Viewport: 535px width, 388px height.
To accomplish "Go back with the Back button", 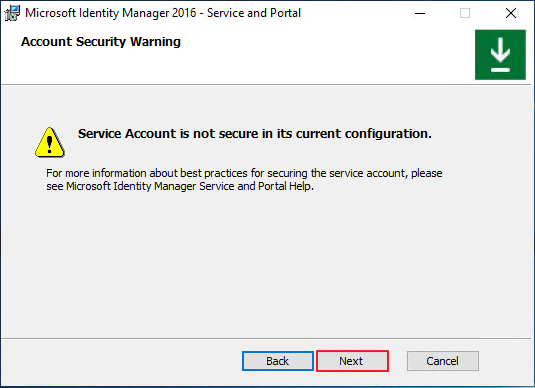I will click(x=278, y=361).
